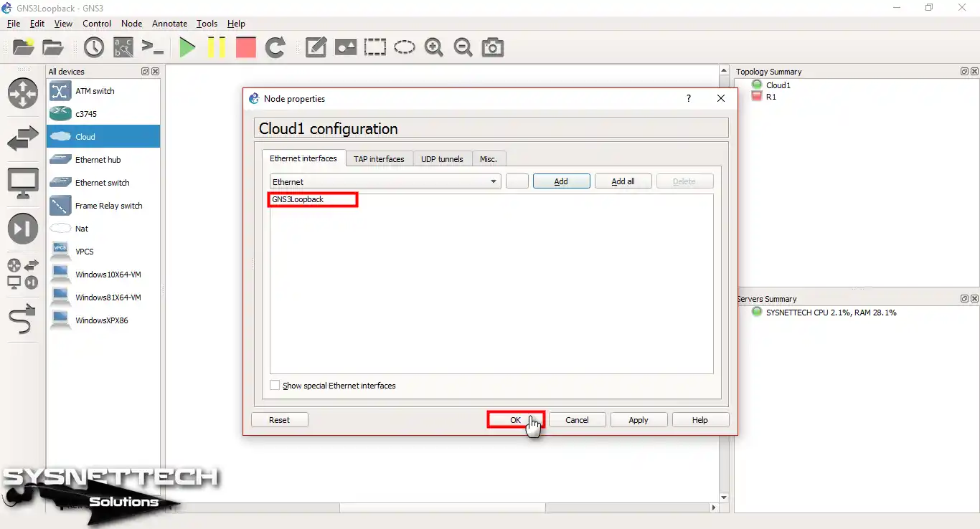Select VPCS device
Viewport: 980px width, 529px height.
(103, 252)
